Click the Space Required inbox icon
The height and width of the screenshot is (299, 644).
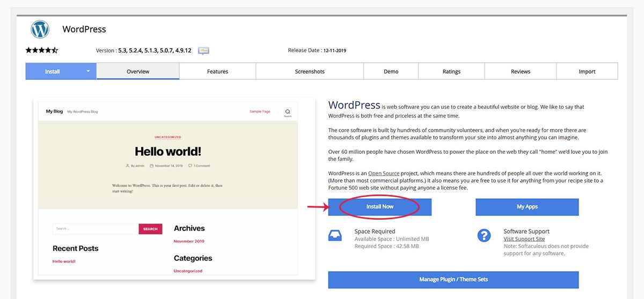coord(335,235)
